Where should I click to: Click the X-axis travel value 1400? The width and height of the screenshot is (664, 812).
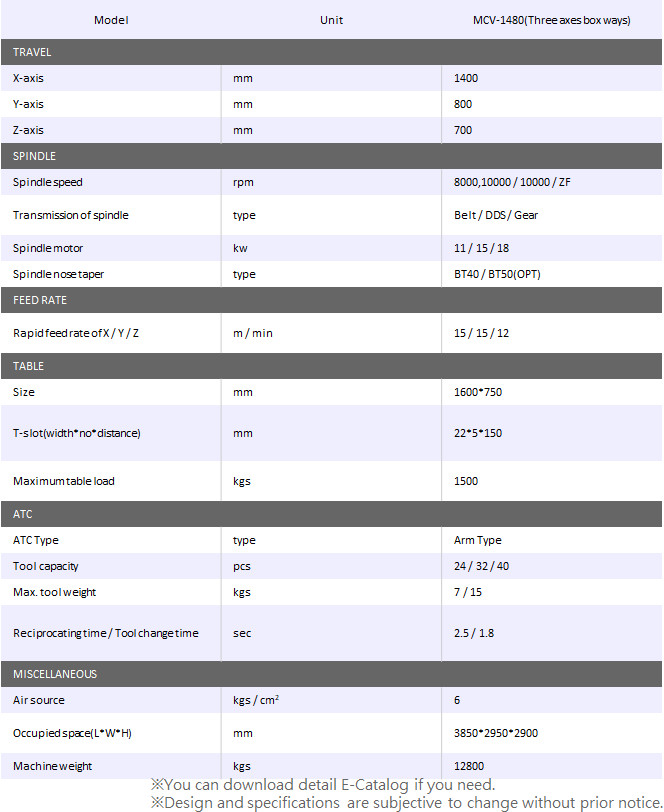[466, 78]
